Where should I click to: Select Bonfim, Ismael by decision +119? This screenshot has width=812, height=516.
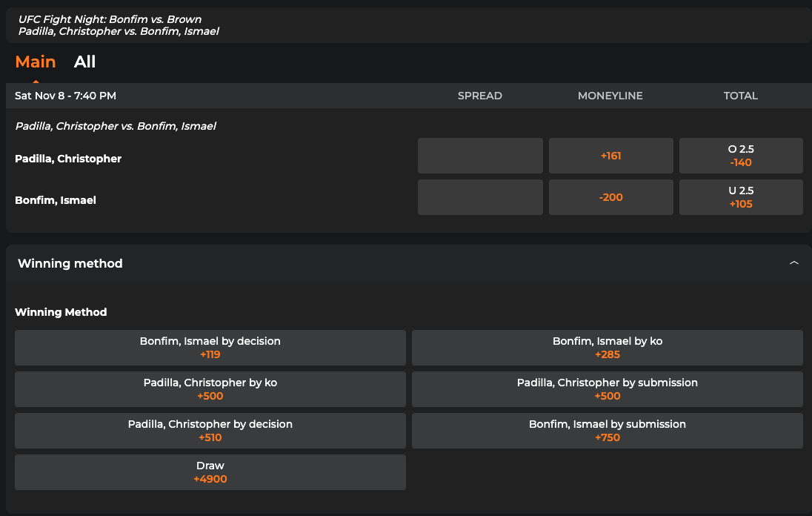(x=210, y=348)
